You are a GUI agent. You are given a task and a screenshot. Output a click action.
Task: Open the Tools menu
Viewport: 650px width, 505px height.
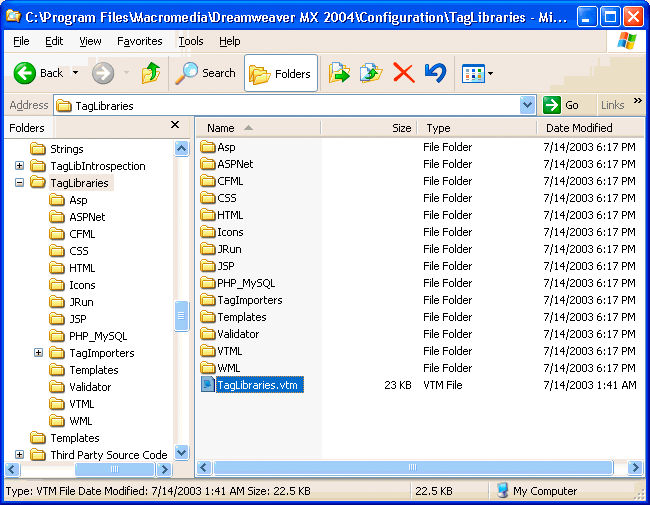pos(191,41)
